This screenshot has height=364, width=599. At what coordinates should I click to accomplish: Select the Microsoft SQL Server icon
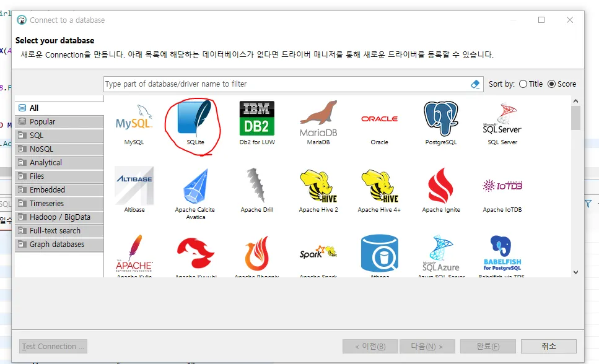pos(502,118)
